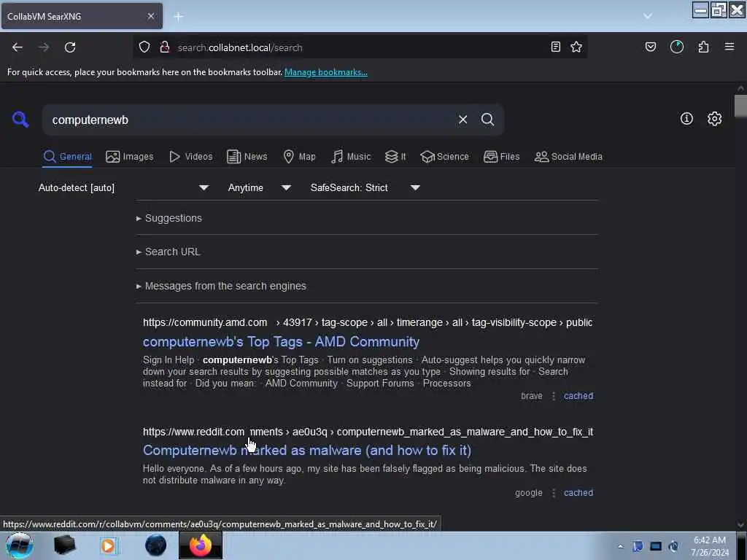Image resolution: width=747 pixels, height=560 pixels.
Task: Switch to the Map tab
Action: 300,157
